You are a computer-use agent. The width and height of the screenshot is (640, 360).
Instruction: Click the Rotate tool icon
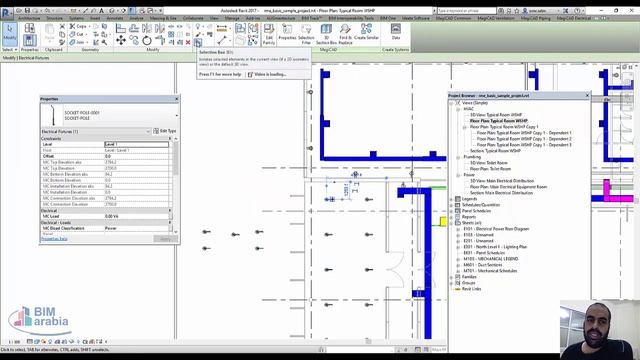pos(147,40)
